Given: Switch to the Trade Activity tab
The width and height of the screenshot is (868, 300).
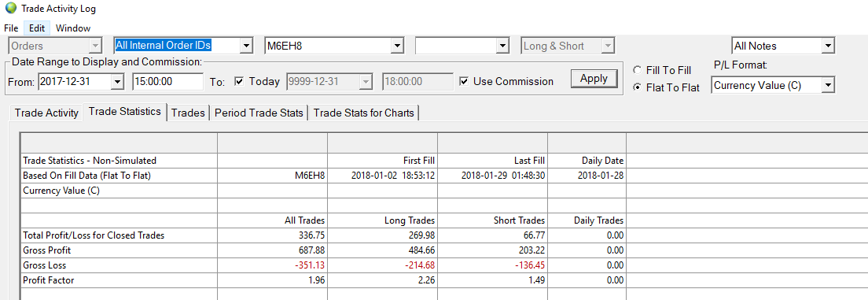Looking at the screenshot, I should pos(46,113).
